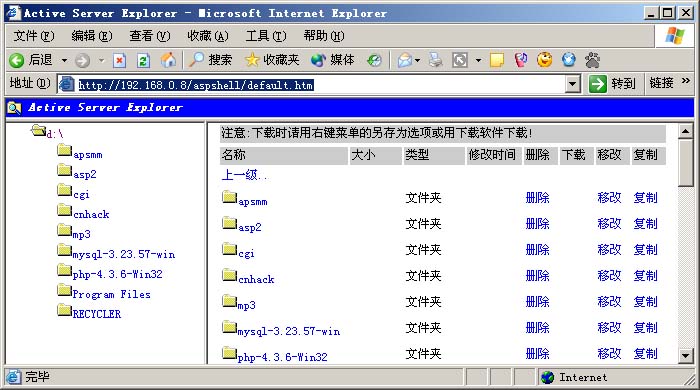This screenshot has width=700, height=390.
Task: Open asp2 folder in left tree
Action: tap(85, 174)
